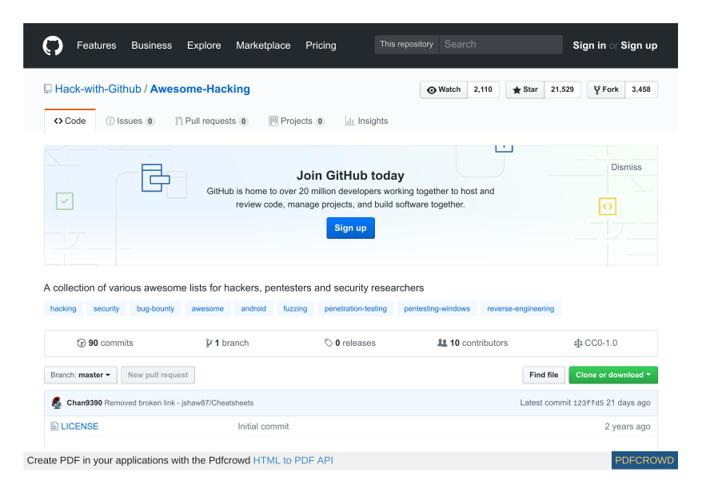Click the repository Search field
The height and width of the screenshot is (496, 702).
point(500,45)
